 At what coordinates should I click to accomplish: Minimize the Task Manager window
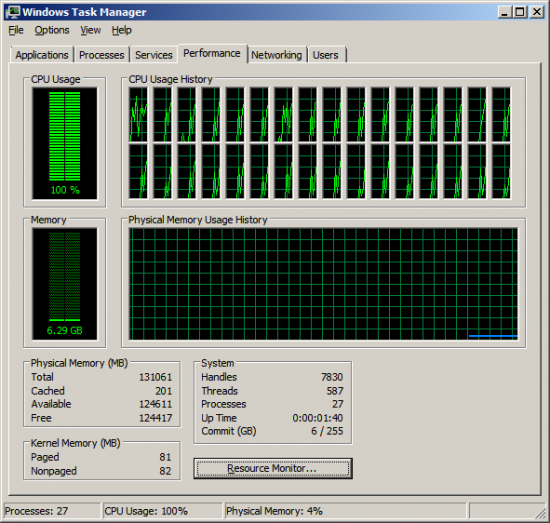[x=504, y=12]
